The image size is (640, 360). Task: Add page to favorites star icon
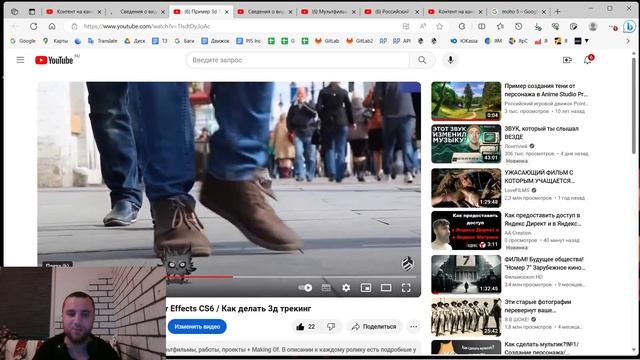pyautogui.click(x=439, y=27)
